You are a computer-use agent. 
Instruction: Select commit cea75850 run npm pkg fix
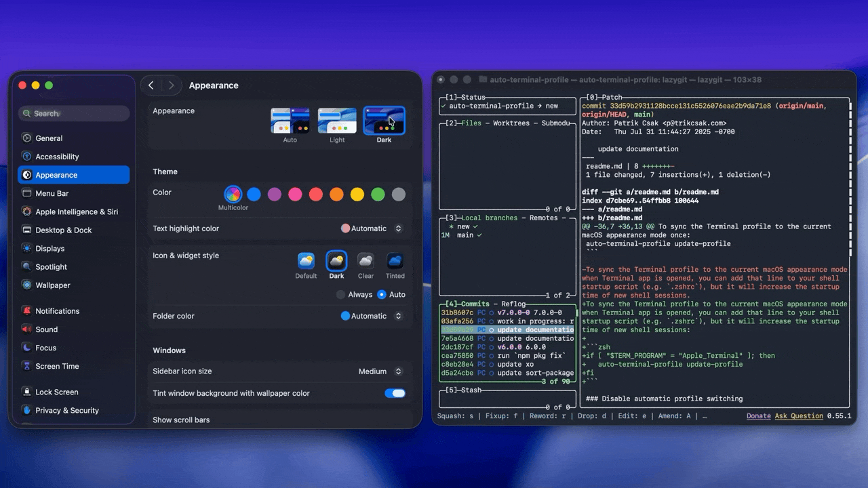pyautogui.click(x=508, y=355)
